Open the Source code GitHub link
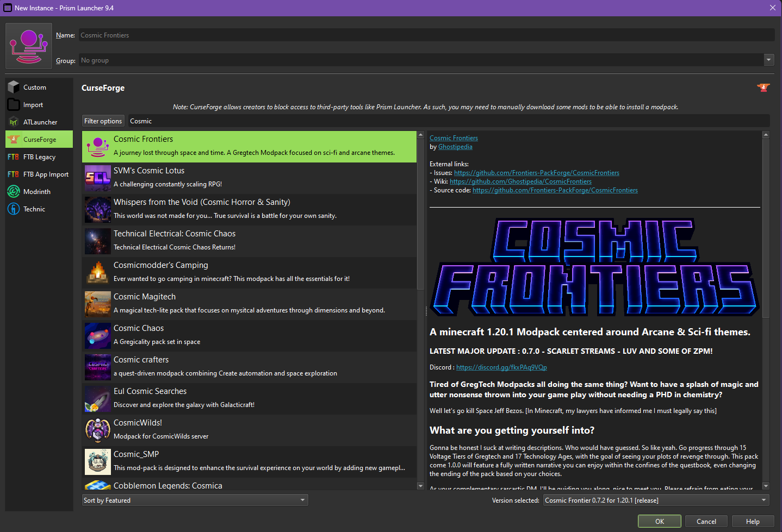The width and height of the screenshot is (782, 532). (555, 190)
